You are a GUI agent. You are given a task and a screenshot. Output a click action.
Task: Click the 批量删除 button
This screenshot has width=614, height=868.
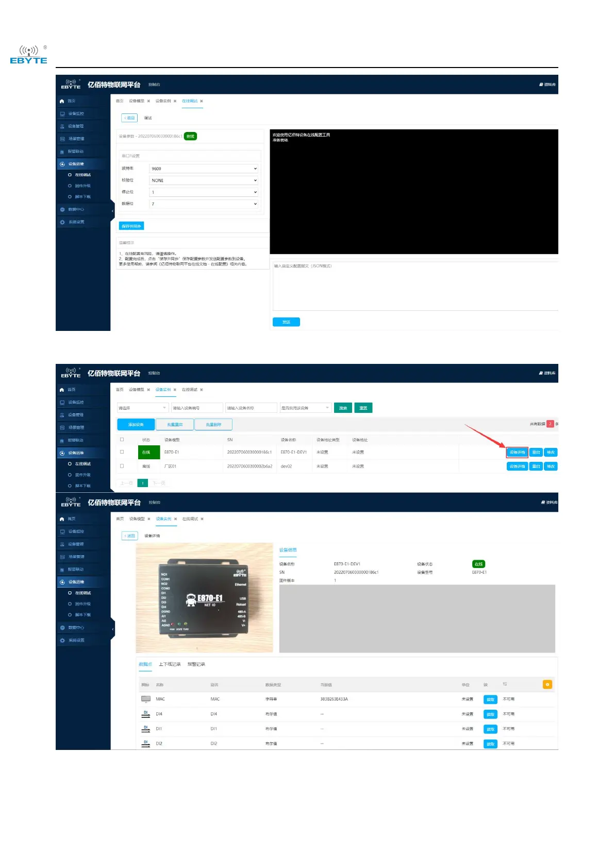(213, 424)
